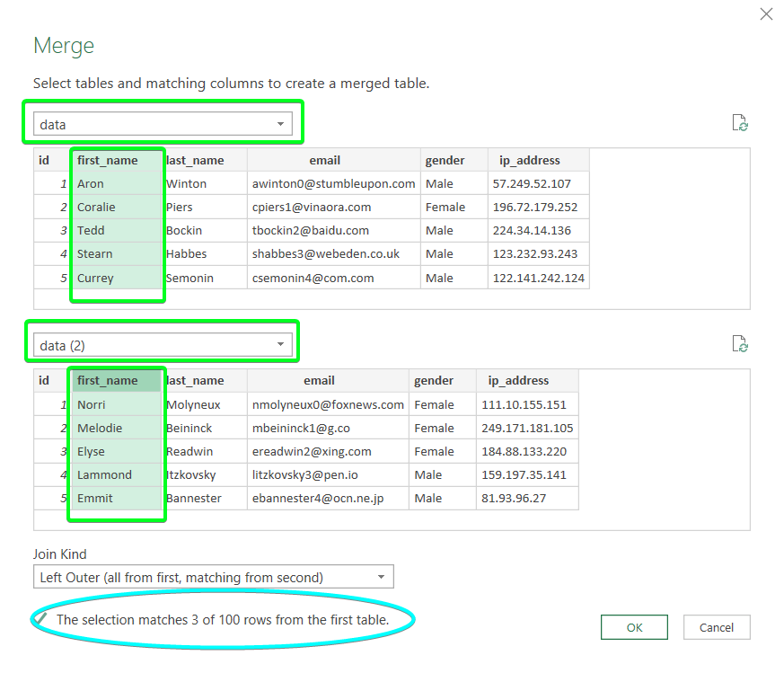The width and height of the screenshot is (784, 673).
Task: Refresh the preview of the data (2) table
Action: [739, 343]
